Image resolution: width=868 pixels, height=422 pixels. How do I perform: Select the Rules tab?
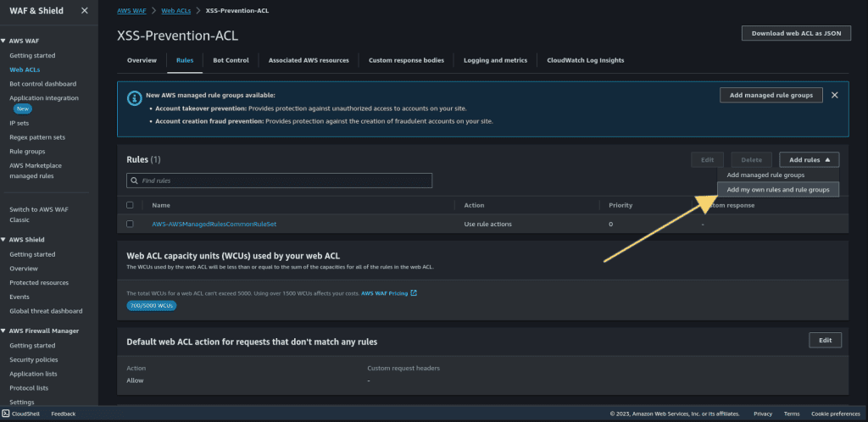point(185,60)
